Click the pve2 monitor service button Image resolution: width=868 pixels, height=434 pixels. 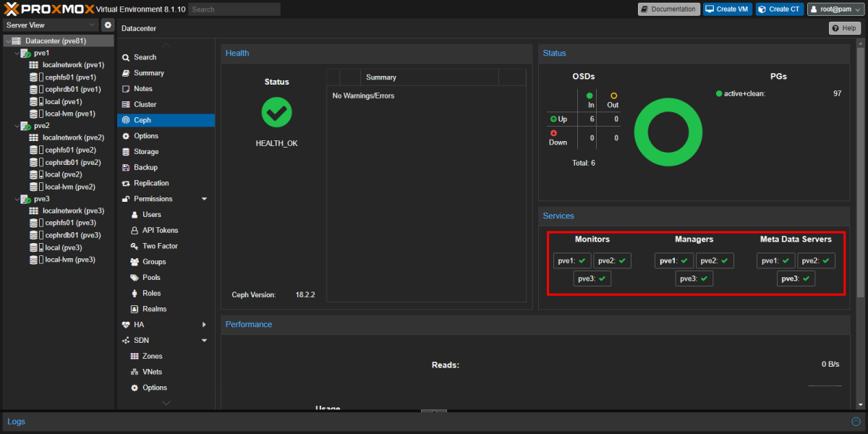pyautogui.click(x=613, y=260)
